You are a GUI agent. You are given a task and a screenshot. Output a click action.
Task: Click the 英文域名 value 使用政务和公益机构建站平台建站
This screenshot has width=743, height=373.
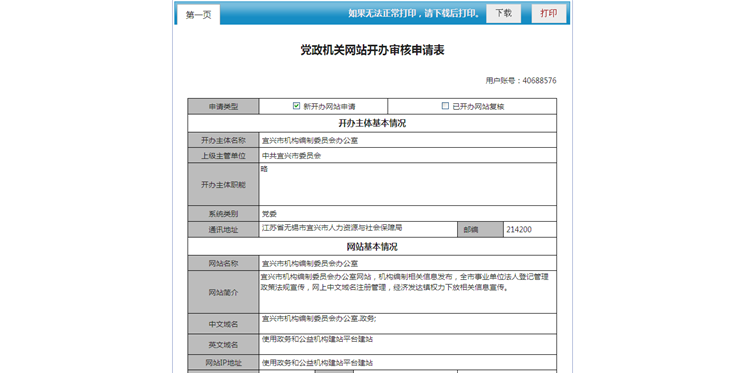coord(317,339)
